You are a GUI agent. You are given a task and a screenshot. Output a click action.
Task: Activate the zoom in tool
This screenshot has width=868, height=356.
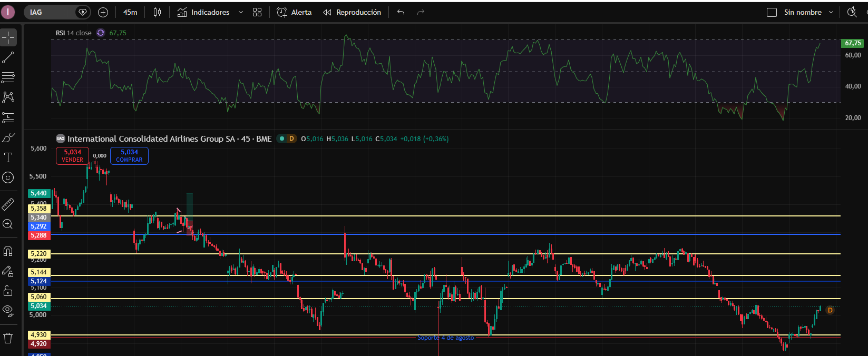[8, 224]
